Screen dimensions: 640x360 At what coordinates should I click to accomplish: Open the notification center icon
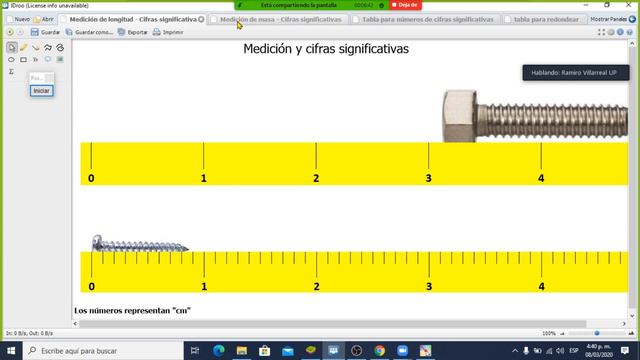coord(625,351)
